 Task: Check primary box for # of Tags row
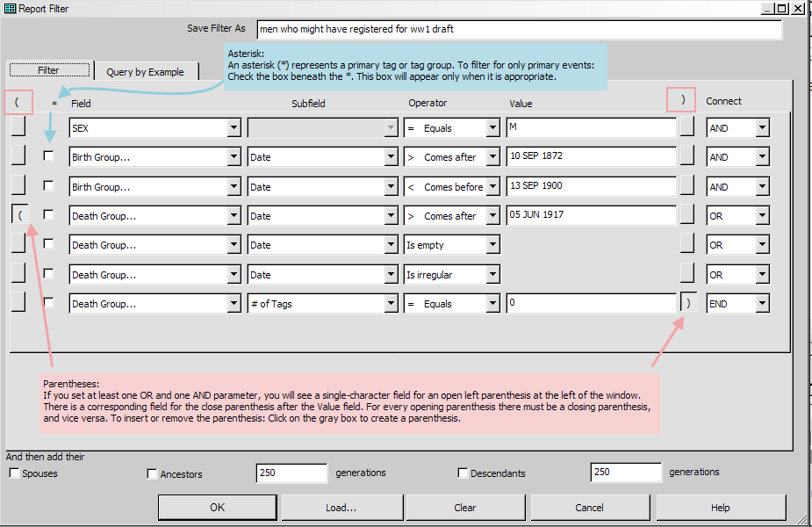[48, 301]
